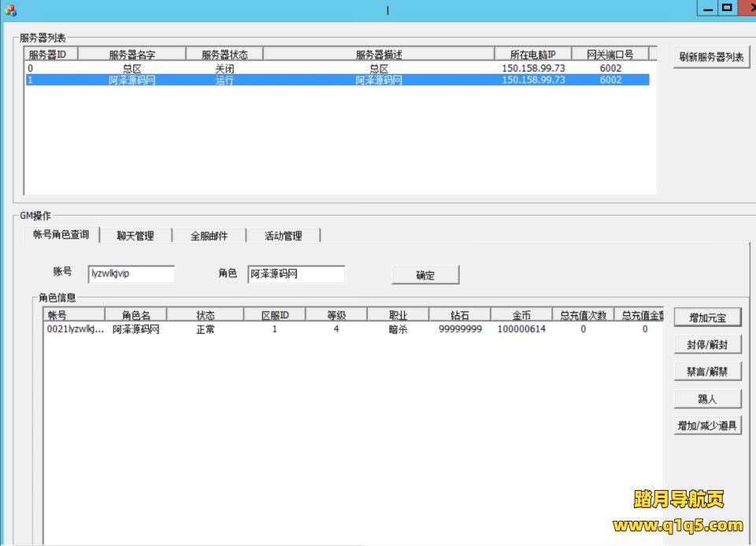Image resolution: width=756 pixels, height=546 pixels.
Task: Kick player with 踢人 button
Action: tap(708, 399)
